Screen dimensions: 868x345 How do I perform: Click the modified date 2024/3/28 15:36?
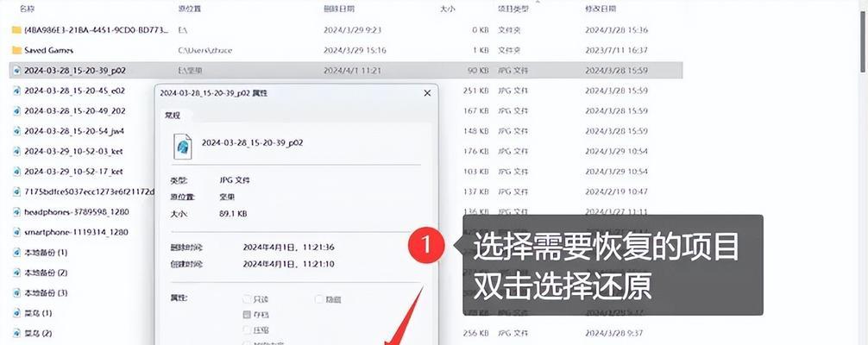(x=617, y=30)
